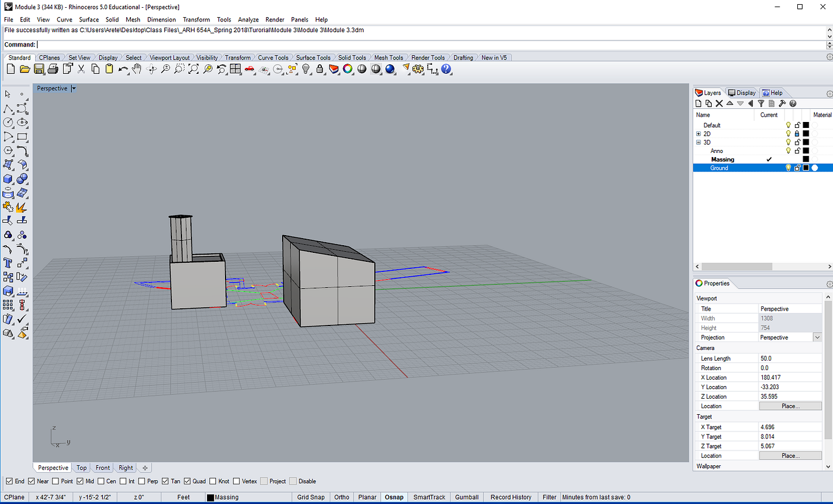Enable the Cen object snap checkbox
833x504 pixels.
[x=102, y=481]
